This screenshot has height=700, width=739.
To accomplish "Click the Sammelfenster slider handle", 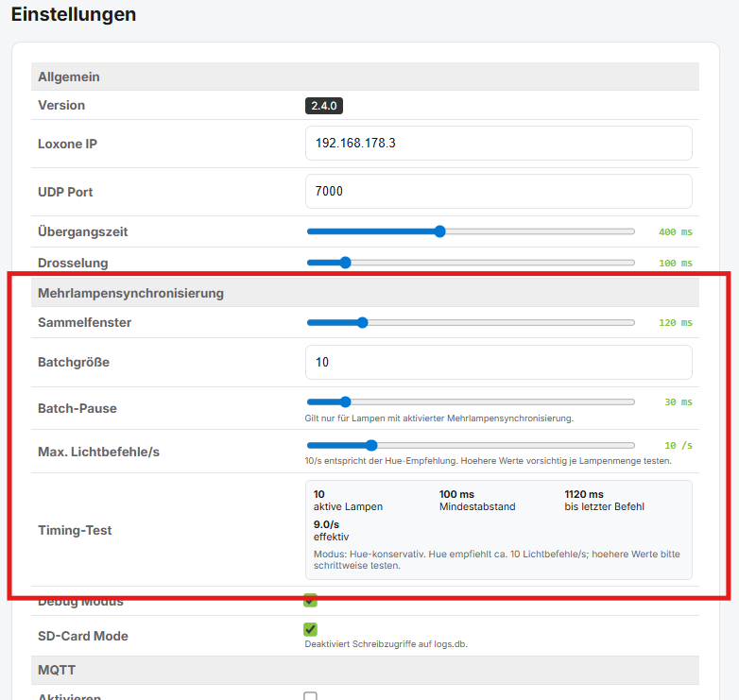I will [x=362, y=323].
